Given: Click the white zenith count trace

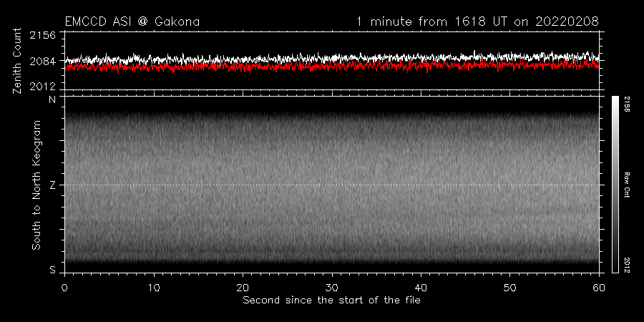Looking at the screenshot, I should tap(332, 57).
